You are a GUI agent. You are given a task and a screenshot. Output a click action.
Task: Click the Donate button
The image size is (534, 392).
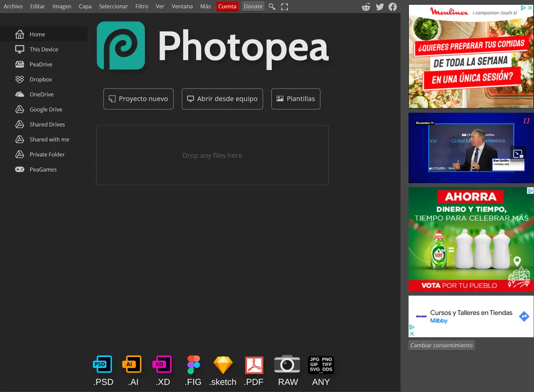(x=253, y=6)
